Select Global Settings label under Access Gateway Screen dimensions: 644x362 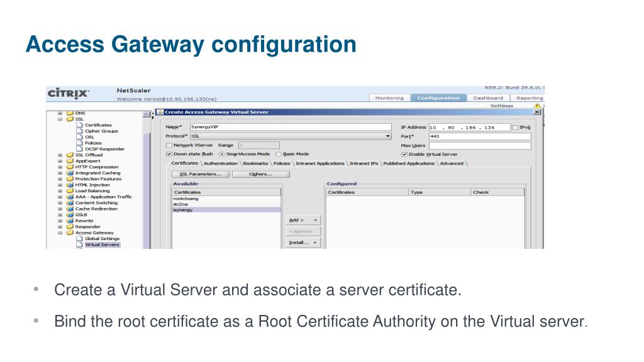pyautogui.click(x=103, y=238)
